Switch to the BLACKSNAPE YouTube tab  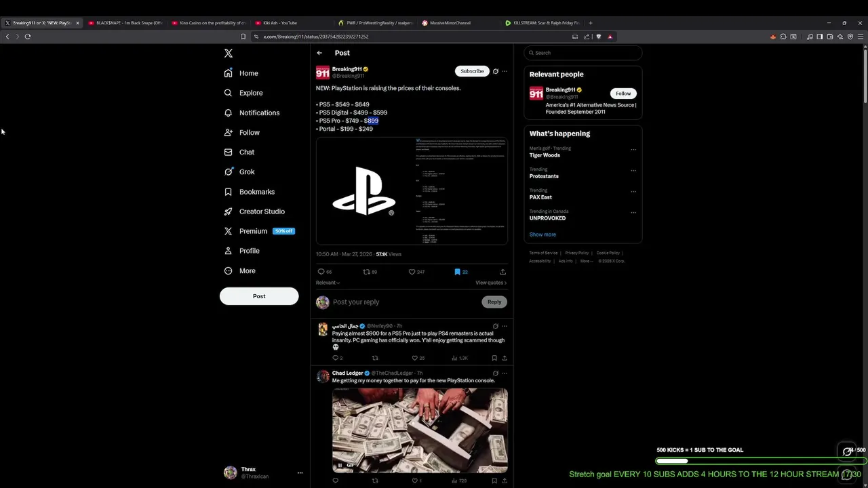point(125,23)
